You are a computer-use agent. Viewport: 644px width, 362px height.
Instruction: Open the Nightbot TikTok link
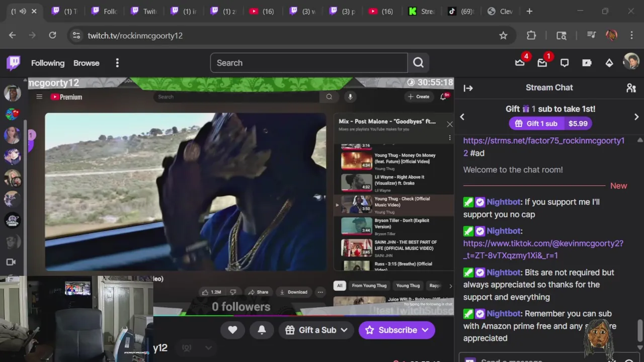point(543,249)
